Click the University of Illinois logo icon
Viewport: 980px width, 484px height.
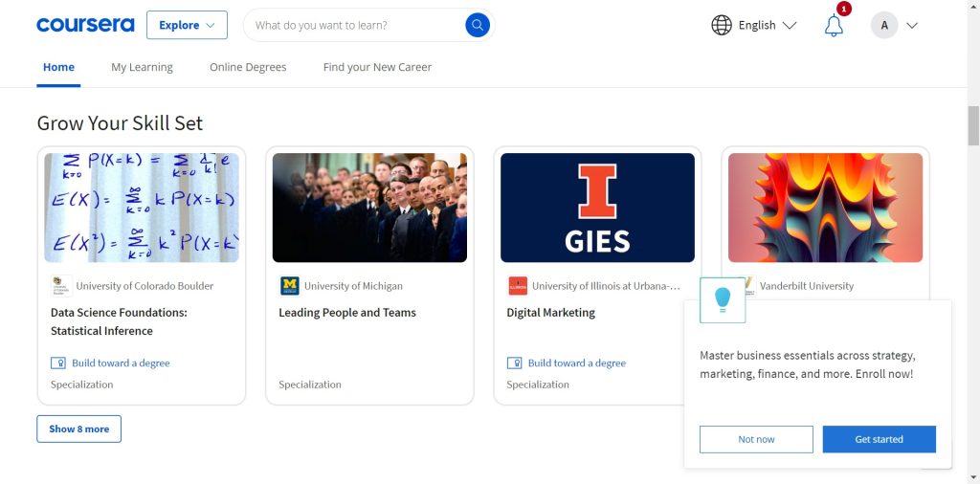coord(517,286)
